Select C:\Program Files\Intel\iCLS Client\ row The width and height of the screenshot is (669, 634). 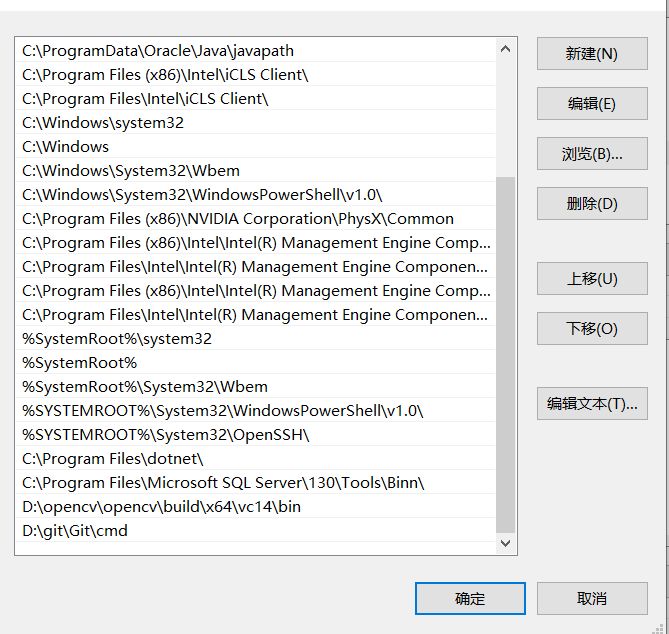click(256, 99)
